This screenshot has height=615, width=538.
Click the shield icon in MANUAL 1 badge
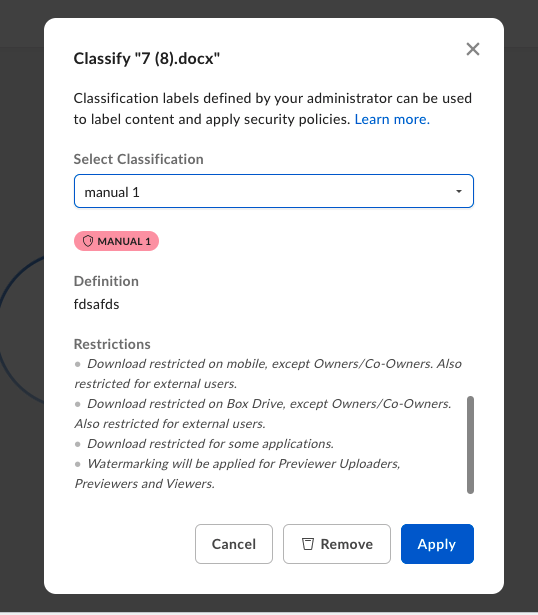[88, 241]
